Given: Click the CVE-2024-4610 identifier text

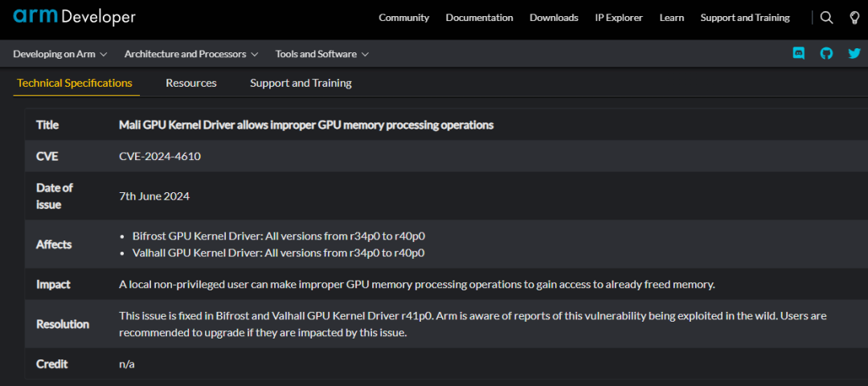Looking at the screenshot, I should tap(160, 156).
